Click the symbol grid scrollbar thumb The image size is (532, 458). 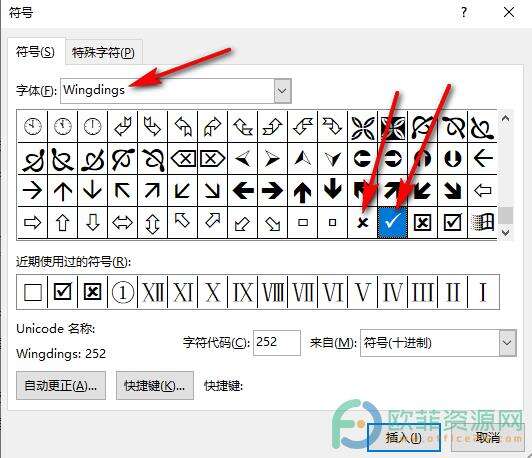pos(506,215)
